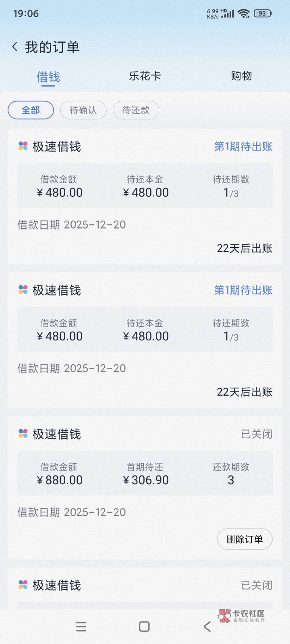Switch to the 乐花卡 tab
This screenshot has height=644, width=290.
(145, 76)
